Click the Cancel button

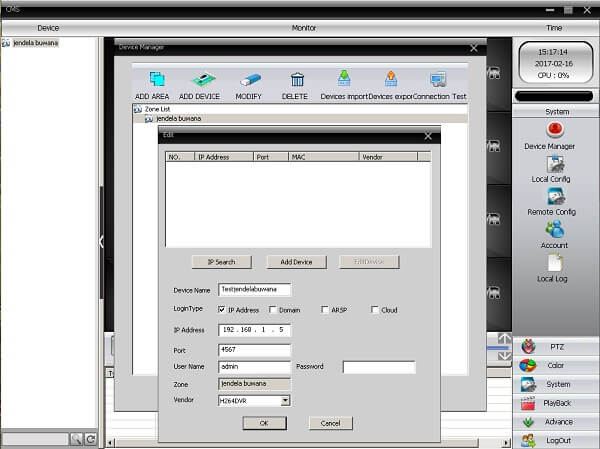click(x=331, y=423)
